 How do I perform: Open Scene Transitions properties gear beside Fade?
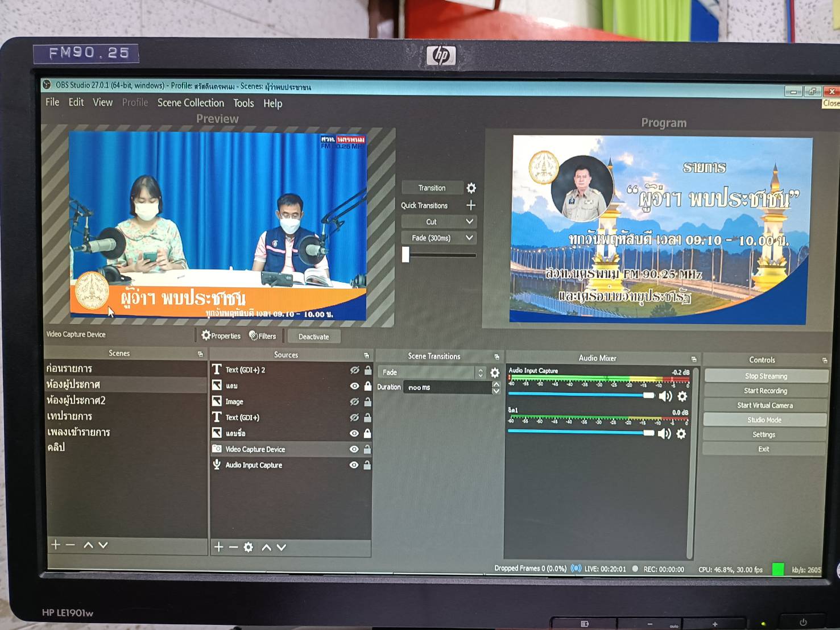(x=495, y=372)
